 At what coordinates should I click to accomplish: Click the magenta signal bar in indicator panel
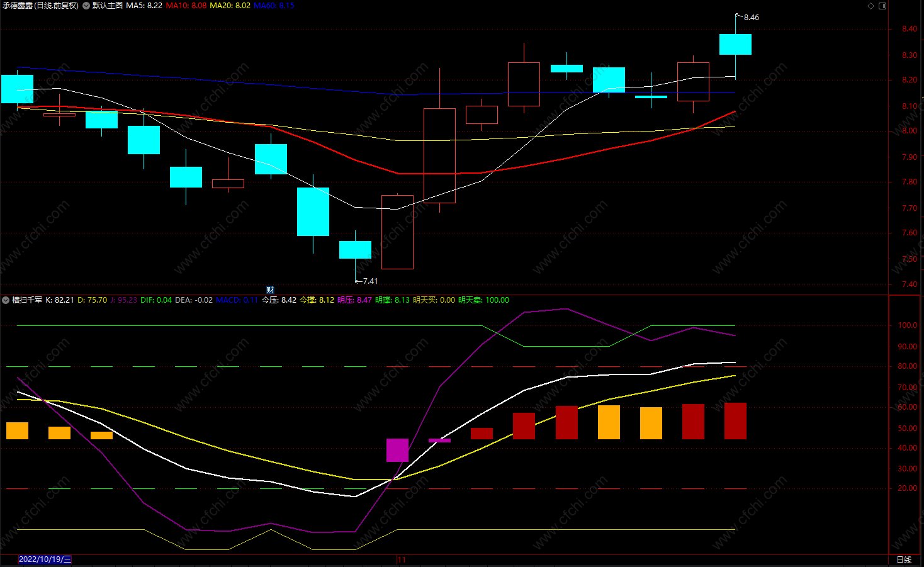(397, 450)
